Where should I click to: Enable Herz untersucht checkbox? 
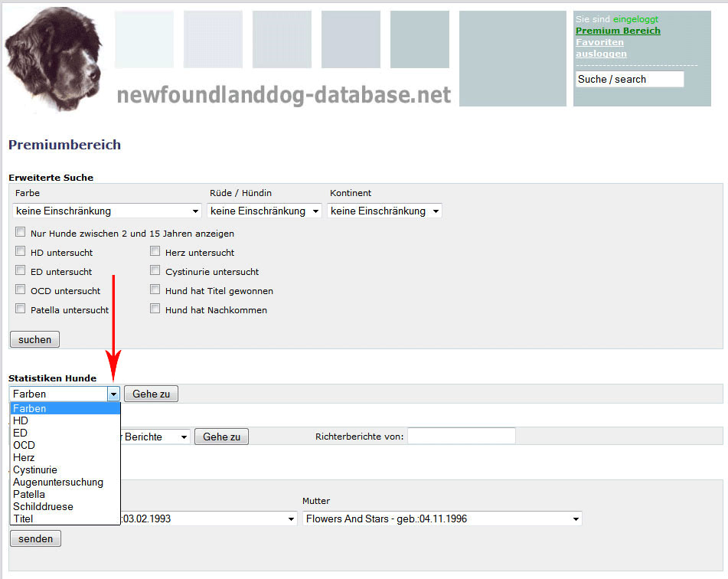[155, 251]
